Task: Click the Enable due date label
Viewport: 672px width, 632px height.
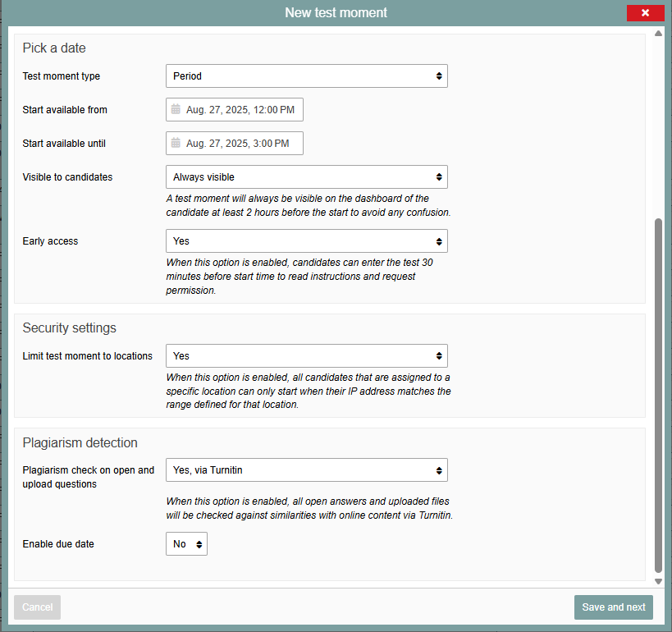Action: tap(58, 543)
